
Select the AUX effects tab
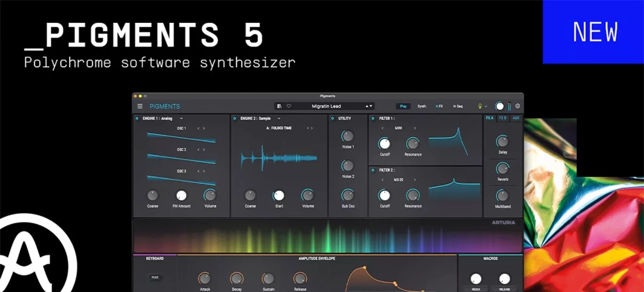coord(516,118)
